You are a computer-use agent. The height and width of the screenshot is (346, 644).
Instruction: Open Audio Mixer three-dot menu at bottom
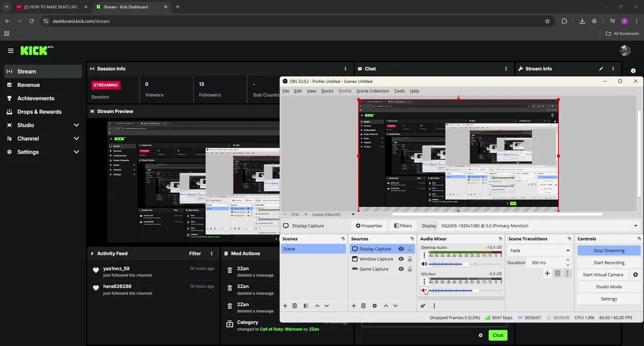click(x=434, y=306)
